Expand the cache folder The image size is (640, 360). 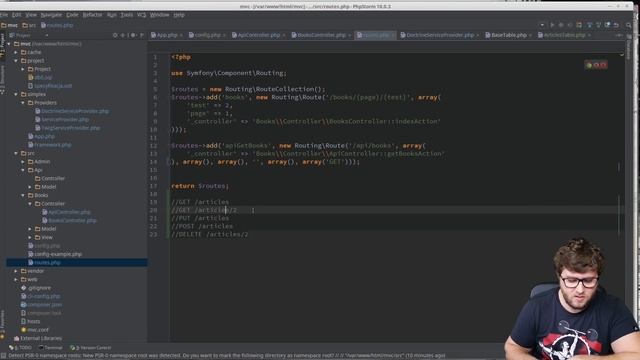click(x=16, y=52)
